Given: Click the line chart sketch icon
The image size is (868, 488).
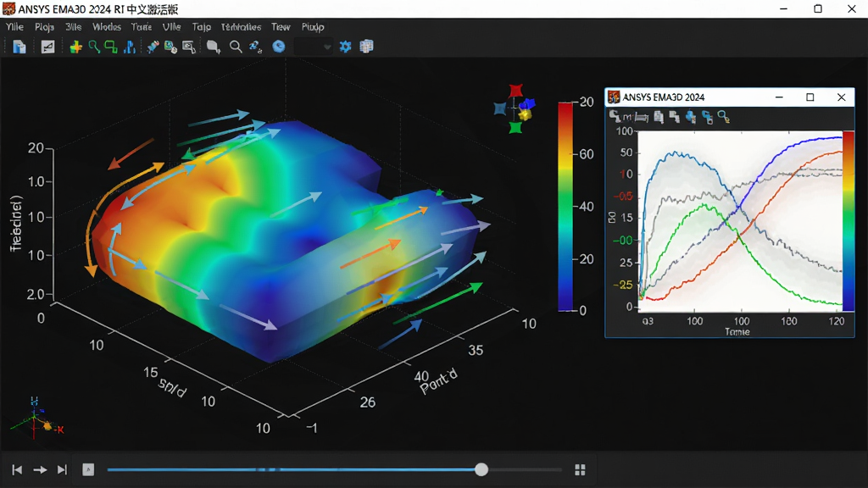Looking at the screenshot, I should 48,47.
